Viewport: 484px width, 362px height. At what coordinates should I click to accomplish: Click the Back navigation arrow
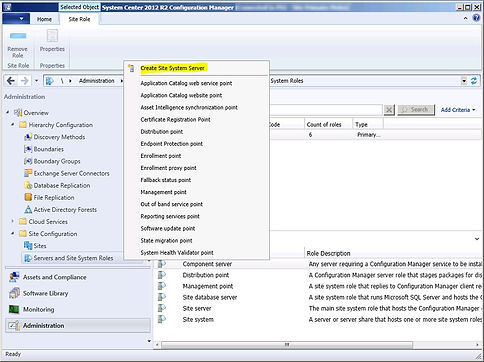pos(11,81)
